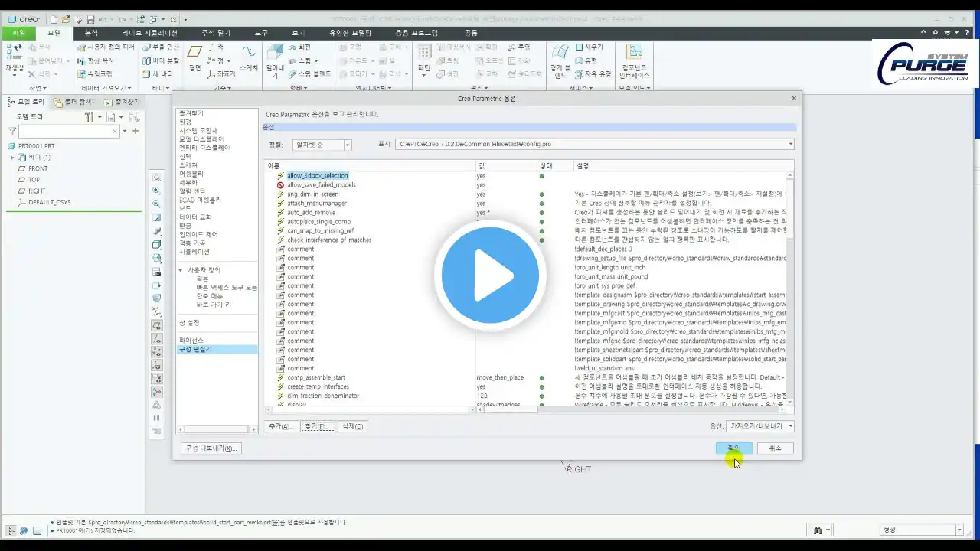Click the Component Interface (컴포넌트 인터페이스) tool

pyautogui.click(x=634, y=61)
